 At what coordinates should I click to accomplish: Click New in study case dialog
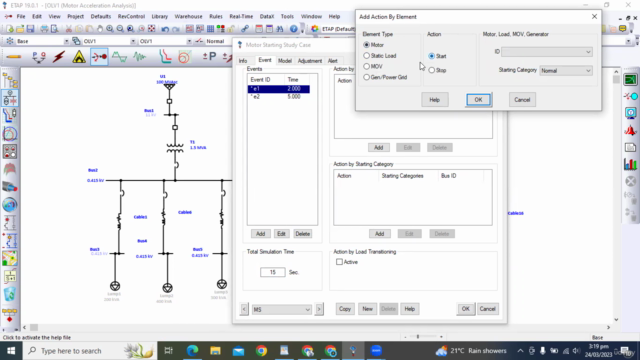coord(367,309)
